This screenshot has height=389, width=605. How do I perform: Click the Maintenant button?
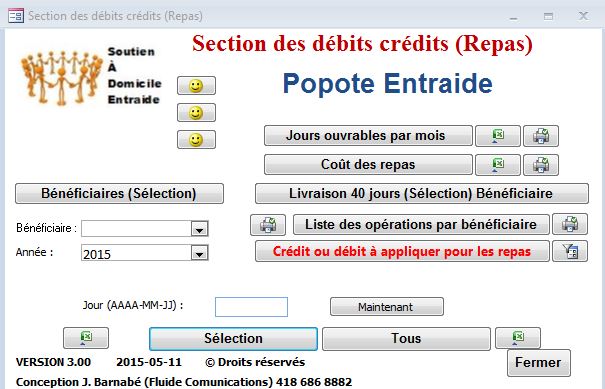(387, 307)
